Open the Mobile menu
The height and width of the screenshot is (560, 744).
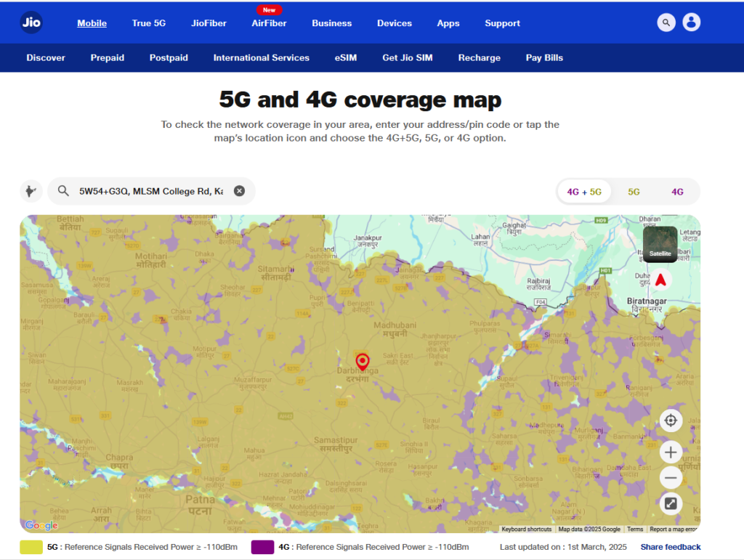(92, 23)
